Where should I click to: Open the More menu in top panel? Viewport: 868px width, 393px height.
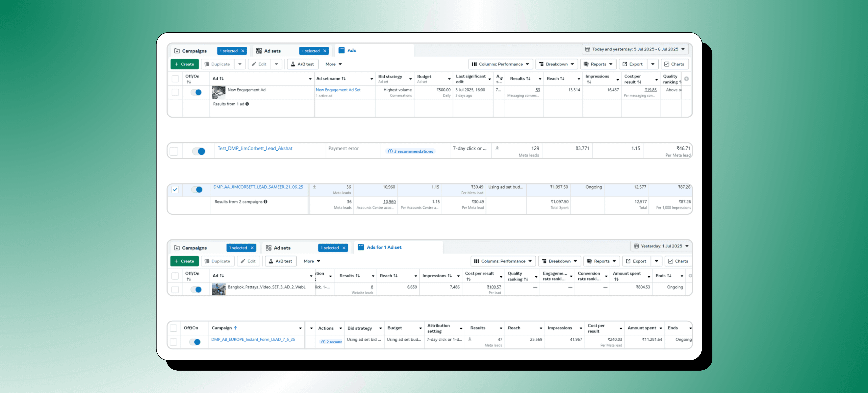tap(334, 64)
